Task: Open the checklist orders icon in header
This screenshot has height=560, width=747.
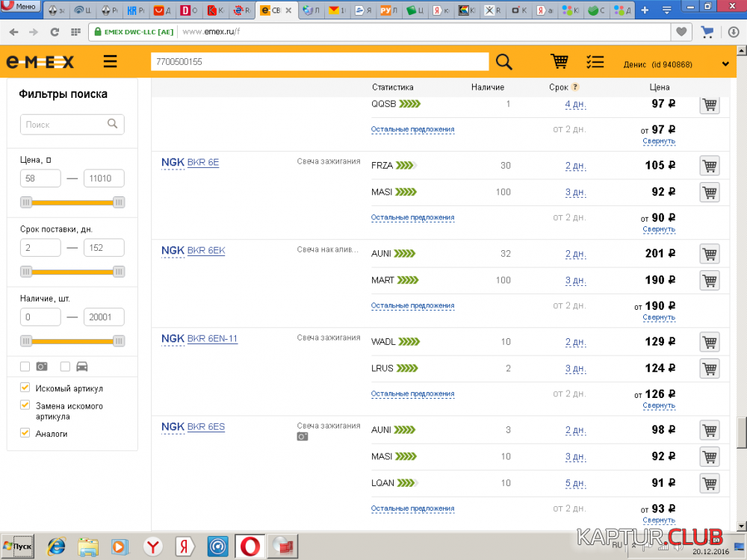Action: pos(595,62)
